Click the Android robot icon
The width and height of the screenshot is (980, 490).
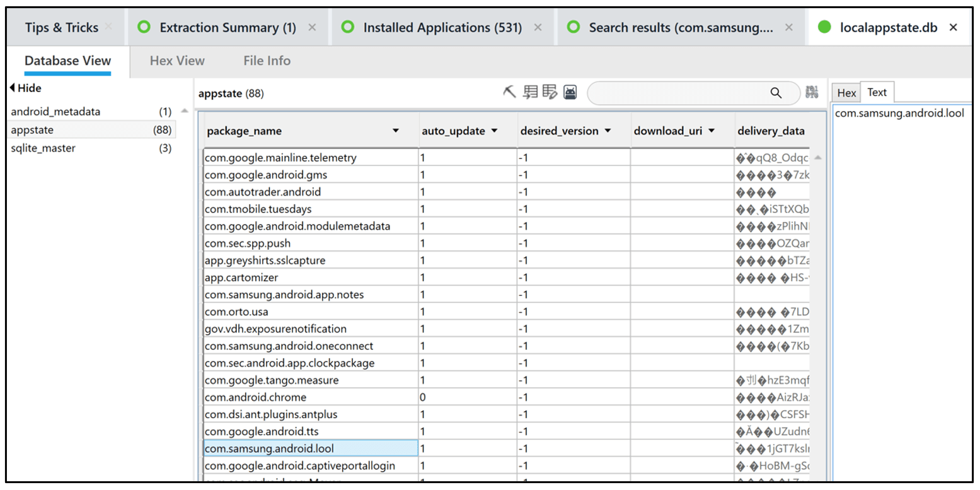click(x=570, y=93)
